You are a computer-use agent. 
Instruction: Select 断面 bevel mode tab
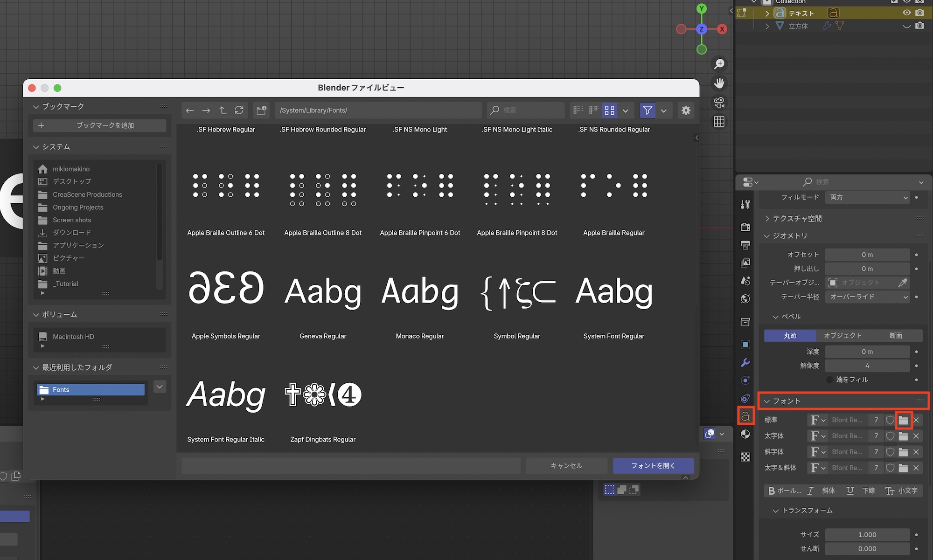[x=896, y=336]
